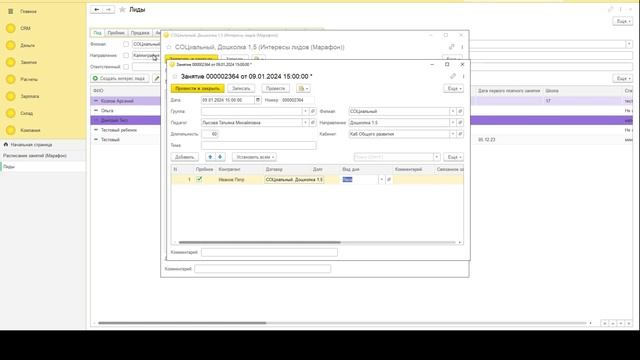Click the link icon in Занятие title bar
640x360 pixels.
pyautogui.click(x=453, y=76)
